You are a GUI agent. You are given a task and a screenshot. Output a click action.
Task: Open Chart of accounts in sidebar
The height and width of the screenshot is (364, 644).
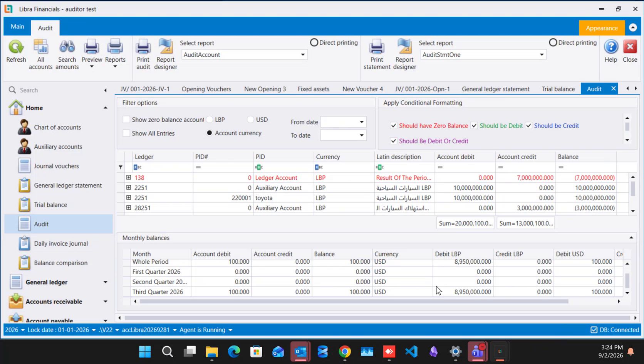(x=57, y=127)
